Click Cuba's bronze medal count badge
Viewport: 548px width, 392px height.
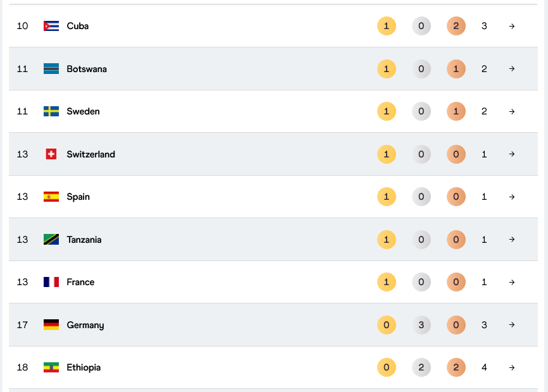pyautogui.click(x=456, y=26)
